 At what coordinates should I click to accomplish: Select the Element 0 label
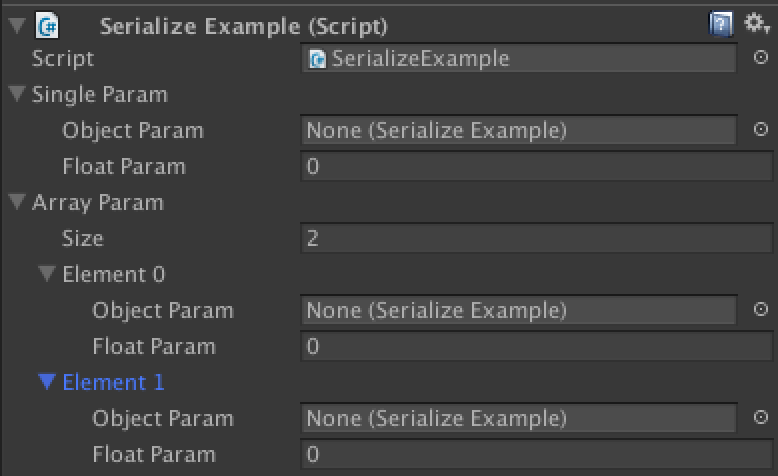(x=114, y=274)
